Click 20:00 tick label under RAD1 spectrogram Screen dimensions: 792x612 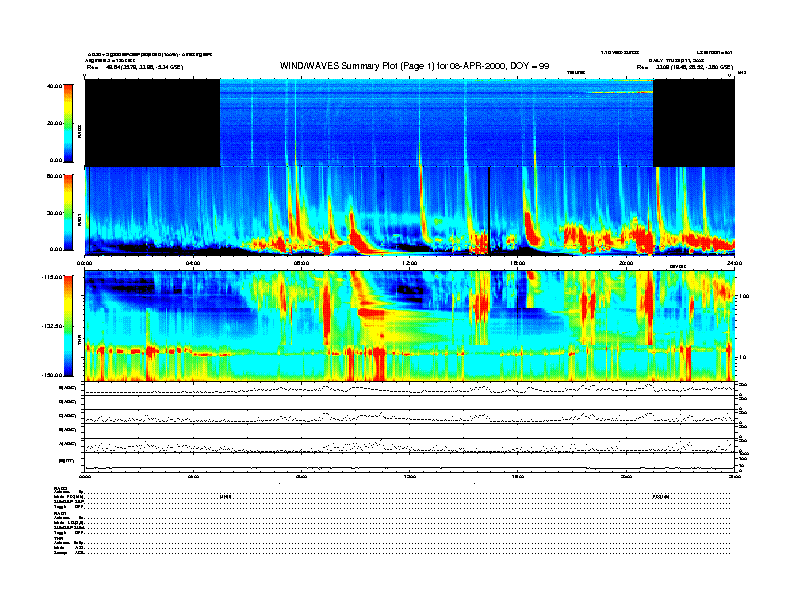(626, 263)
